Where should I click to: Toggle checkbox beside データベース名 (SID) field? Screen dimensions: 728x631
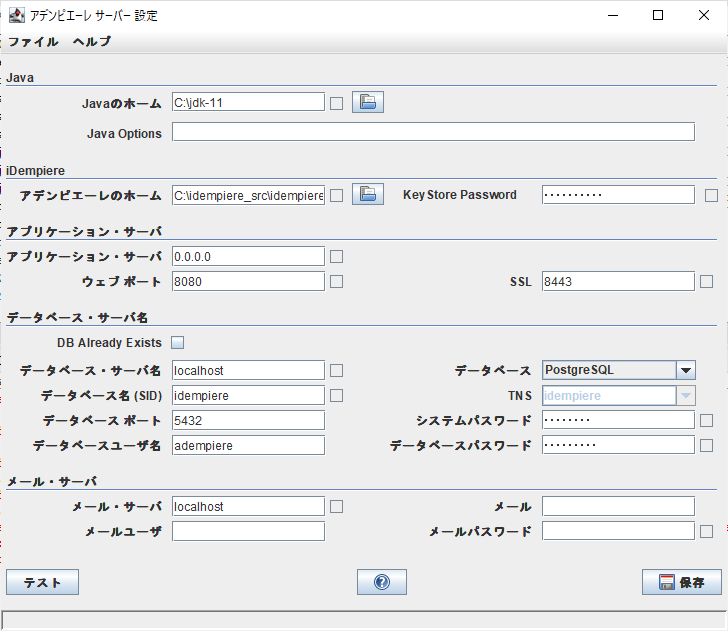[x=337, y=396]
